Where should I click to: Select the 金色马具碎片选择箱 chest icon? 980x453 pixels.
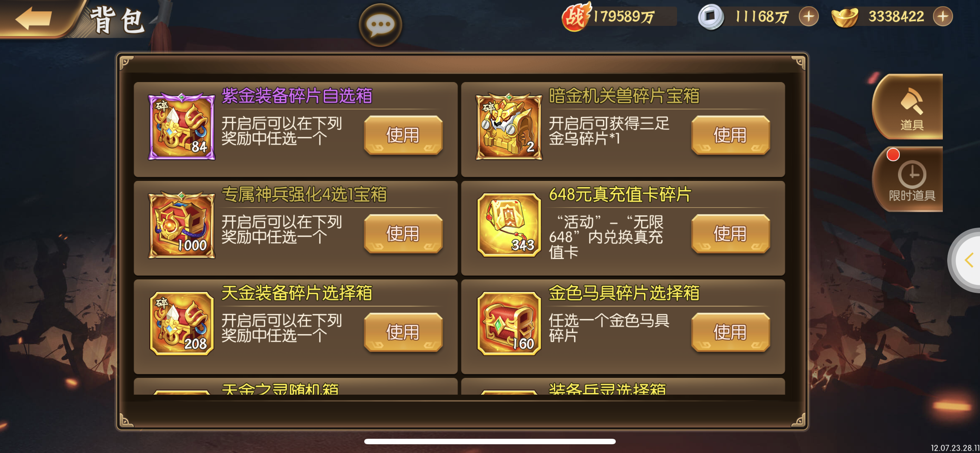click(509, 324)
